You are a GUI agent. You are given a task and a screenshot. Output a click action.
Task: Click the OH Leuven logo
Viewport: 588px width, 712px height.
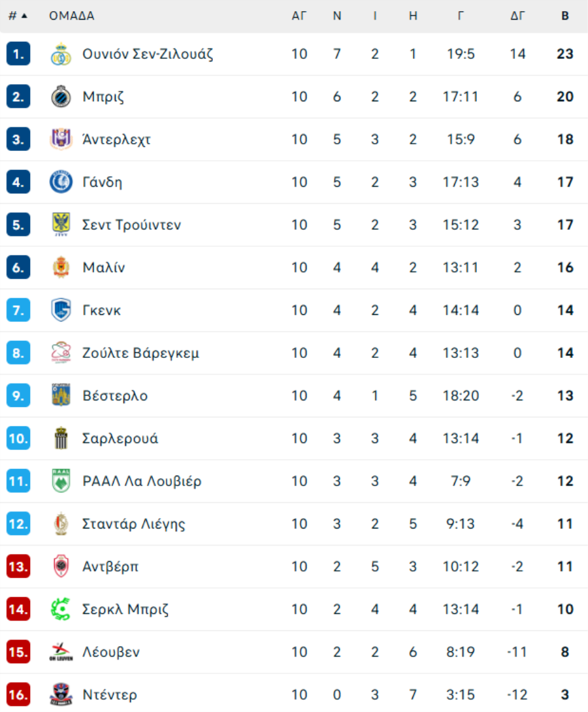(x=61, y=653)
